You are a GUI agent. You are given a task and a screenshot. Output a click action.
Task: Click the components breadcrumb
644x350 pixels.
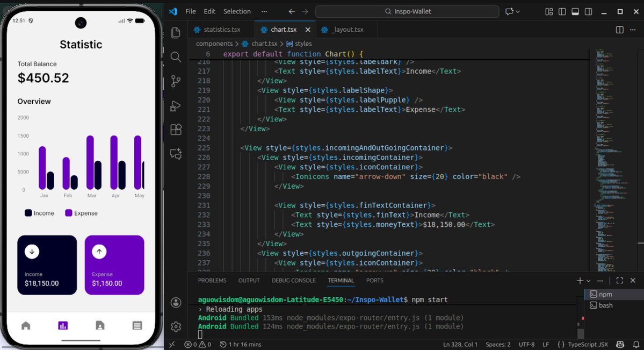point(214,44)
